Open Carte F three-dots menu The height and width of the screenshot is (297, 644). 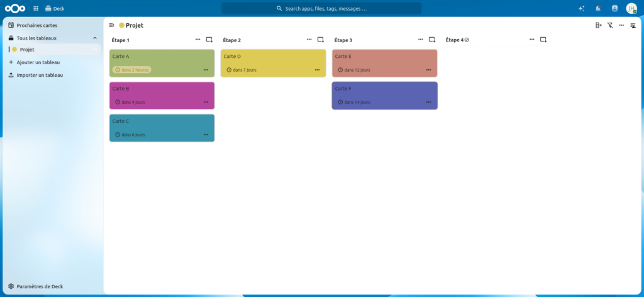pyautogui.click(x=428, y=102)
